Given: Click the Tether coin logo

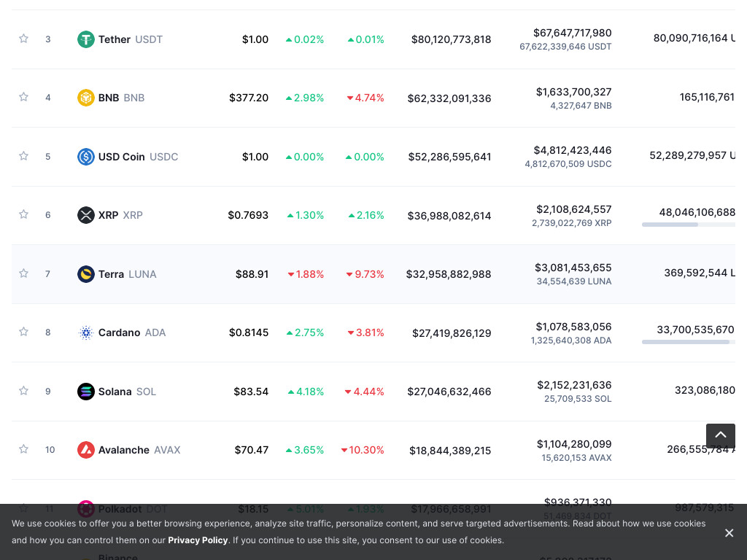Looking at the screenshot, I should [x=86, y=39].
